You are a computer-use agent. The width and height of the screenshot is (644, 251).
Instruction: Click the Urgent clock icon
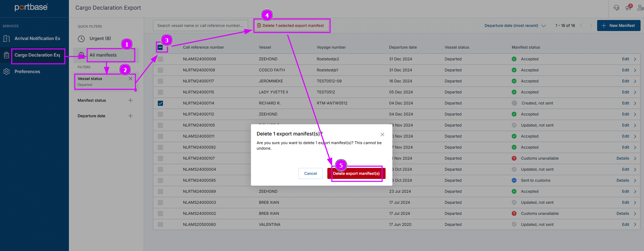(x=81, y=39)
